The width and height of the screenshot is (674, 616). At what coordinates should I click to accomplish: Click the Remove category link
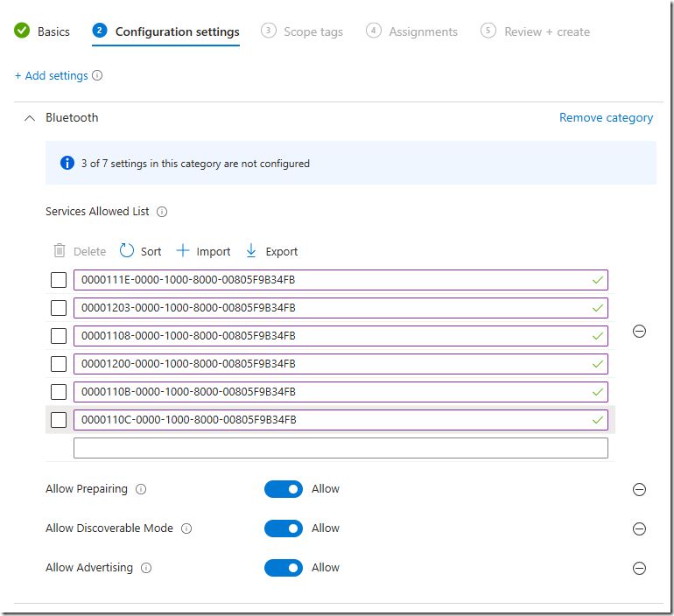(606, 118)
